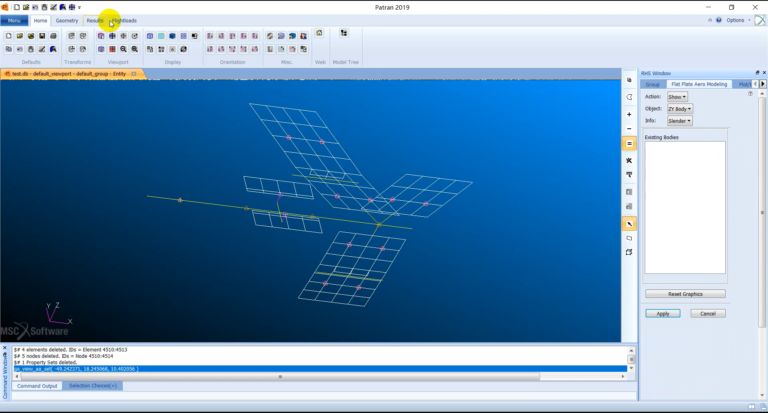Open the blue Menu tab
This screenshot has height=413, width=768.
pos(14,21)
